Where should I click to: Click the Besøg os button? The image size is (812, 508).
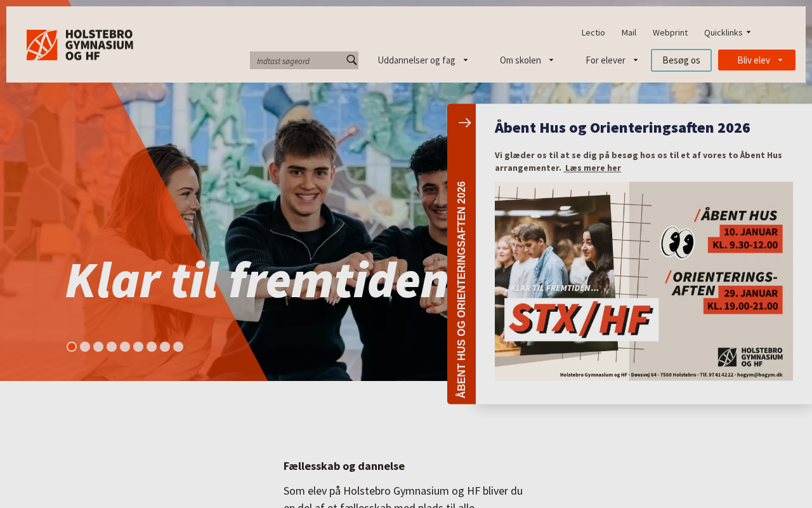point(681,60)
